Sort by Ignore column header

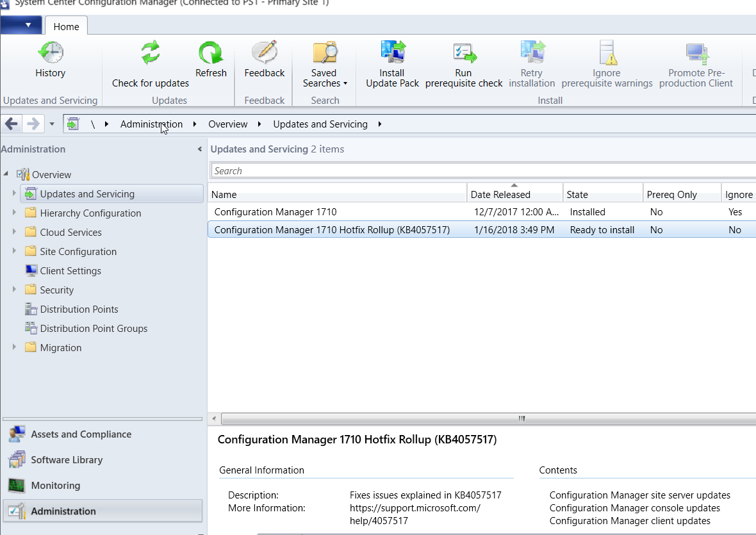[739, 194]
